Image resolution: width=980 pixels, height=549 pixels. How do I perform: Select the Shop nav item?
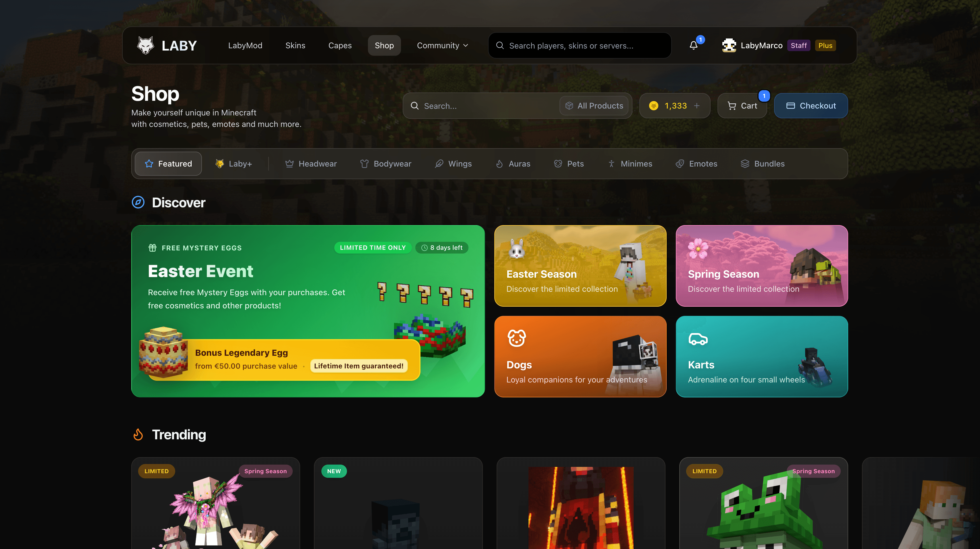[x=384, y=46]
